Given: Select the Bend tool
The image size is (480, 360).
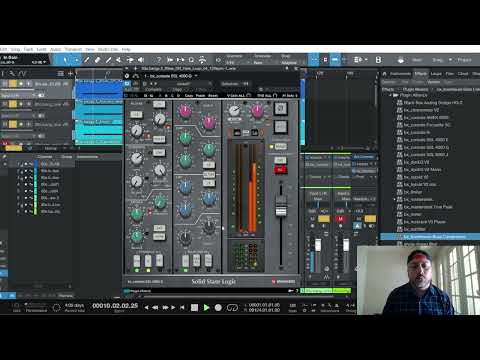Looking at the screenshot, I should (x=130, y=60).
